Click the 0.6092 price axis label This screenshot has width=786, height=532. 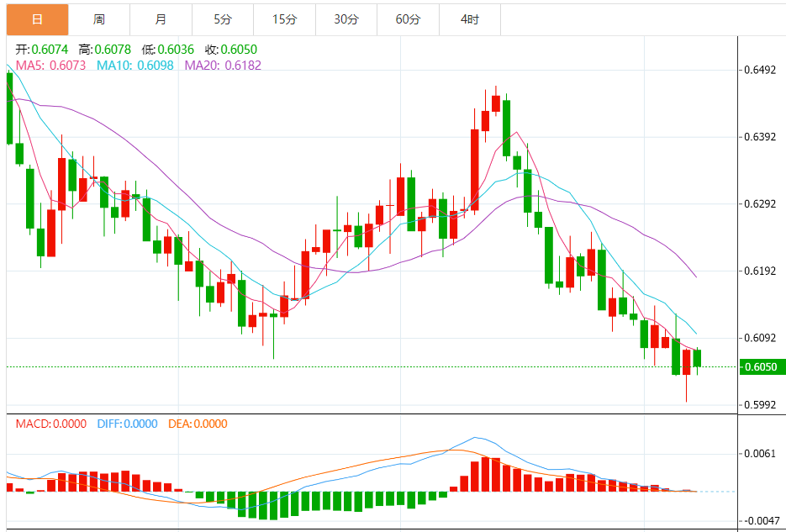(x=761, y=338)
